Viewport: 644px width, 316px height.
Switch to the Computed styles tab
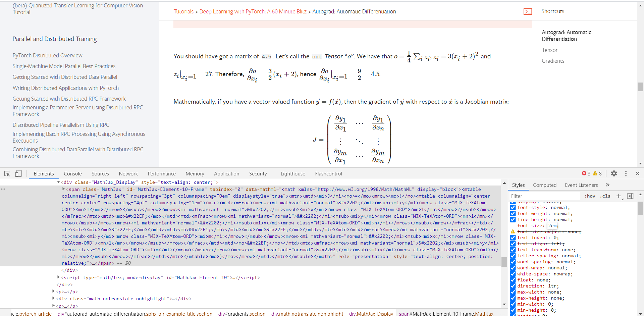(545, 185)
